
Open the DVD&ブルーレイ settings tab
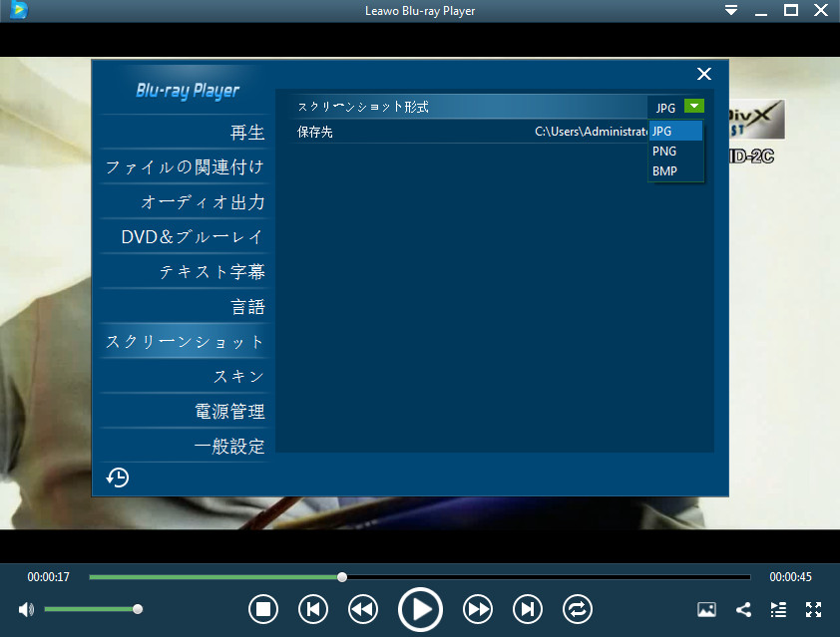pyautogui.click(x=185, y=236)
